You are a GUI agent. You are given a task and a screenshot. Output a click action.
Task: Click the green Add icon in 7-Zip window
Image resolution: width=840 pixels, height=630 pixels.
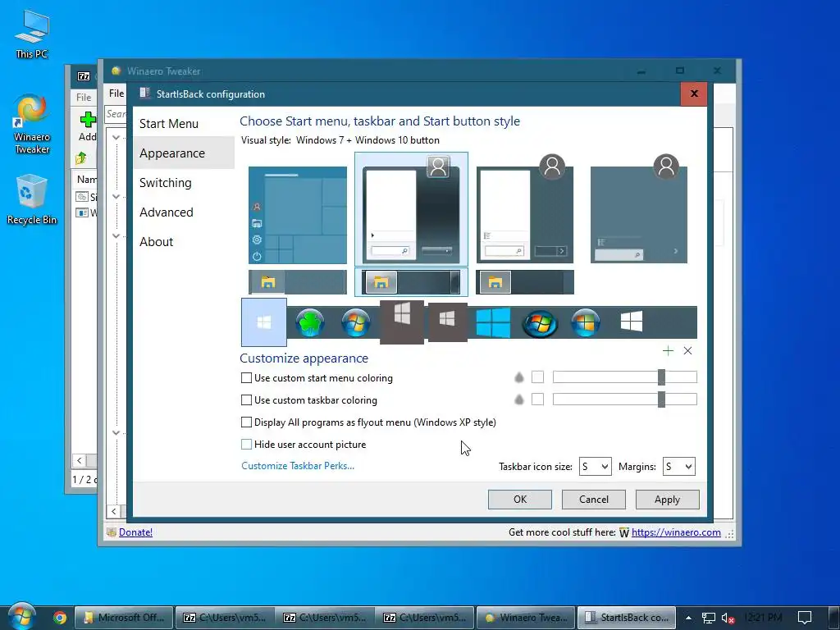[88, 120]
